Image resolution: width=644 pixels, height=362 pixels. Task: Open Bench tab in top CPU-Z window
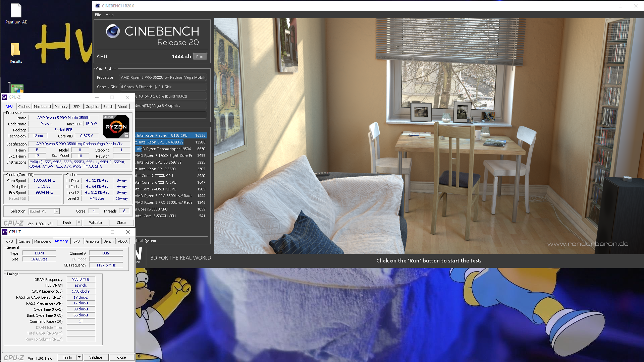point(108,107)
